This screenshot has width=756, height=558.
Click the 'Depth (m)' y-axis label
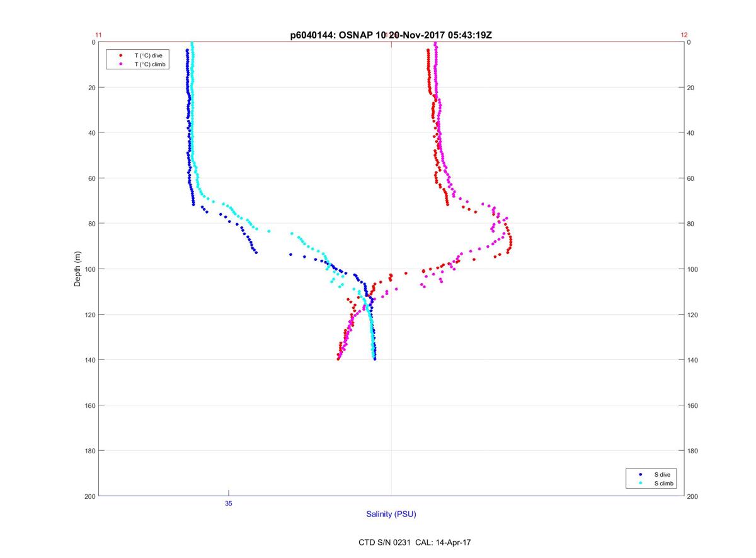point(77,269)
